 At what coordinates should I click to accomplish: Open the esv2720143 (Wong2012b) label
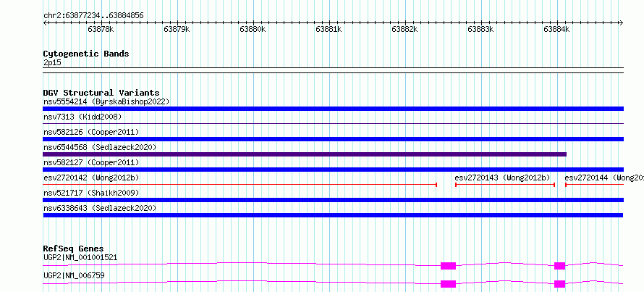click(x=502, y=178)
